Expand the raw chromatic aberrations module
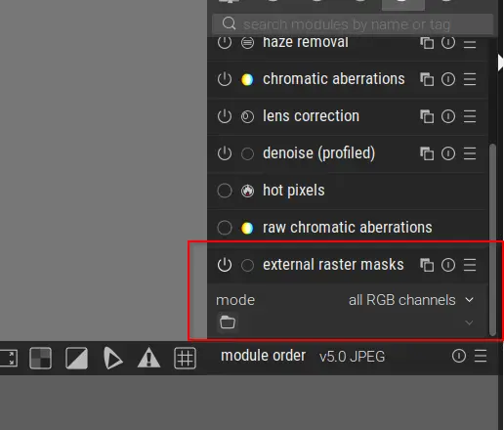This screenshot has height=430, width=504. (x=348, y=228)
